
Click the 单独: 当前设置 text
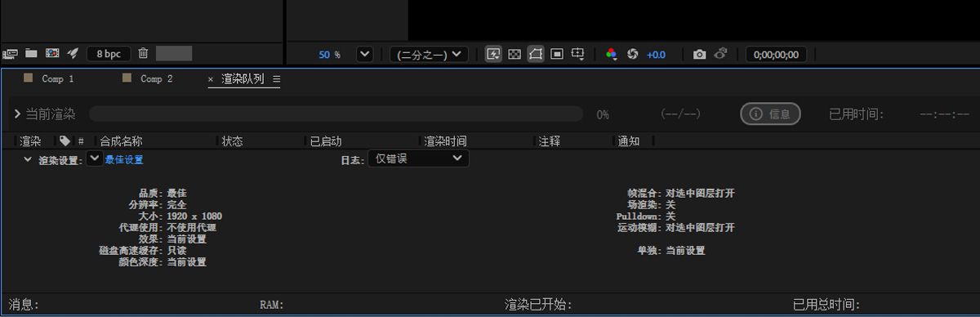pos(671,251)
